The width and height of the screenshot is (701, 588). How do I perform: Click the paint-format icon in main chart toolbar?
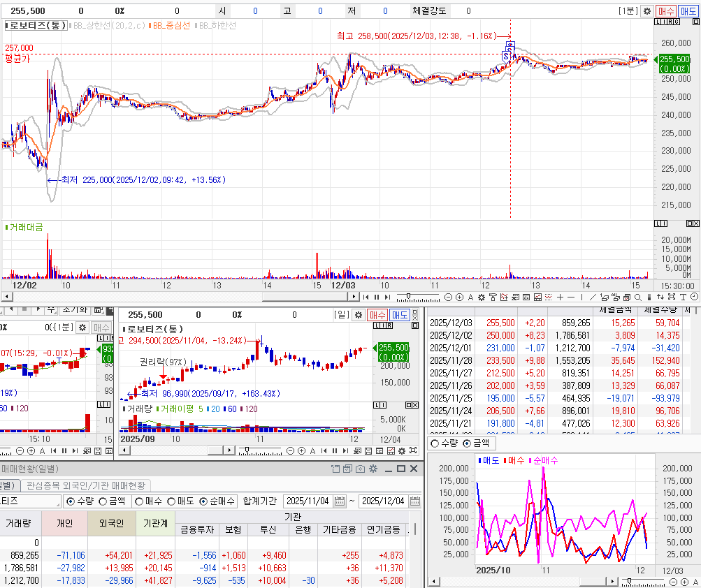[493, 297]
